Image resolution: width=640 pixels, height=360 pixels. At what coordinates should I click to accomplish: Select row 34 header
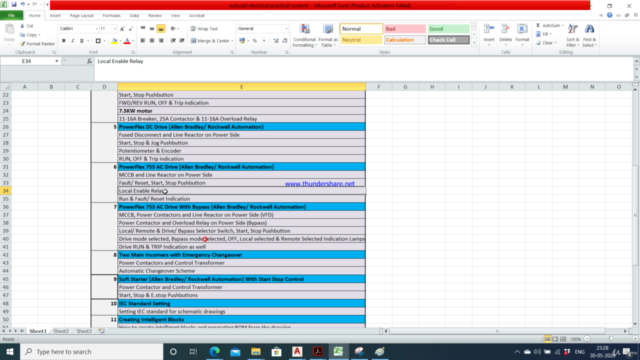point(6,191)
